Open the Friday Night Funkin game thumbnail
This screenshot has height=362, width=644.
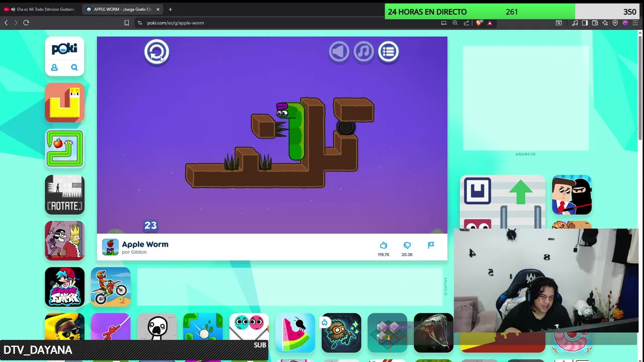coord(64,287)
